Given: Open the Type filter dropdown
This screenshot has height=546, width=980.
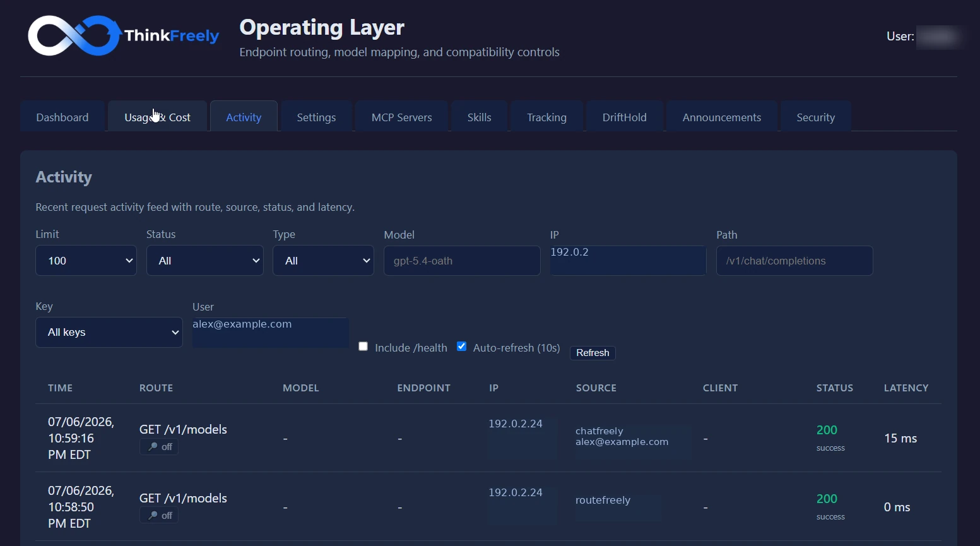Looking at the screenshot, I should 323,261.
